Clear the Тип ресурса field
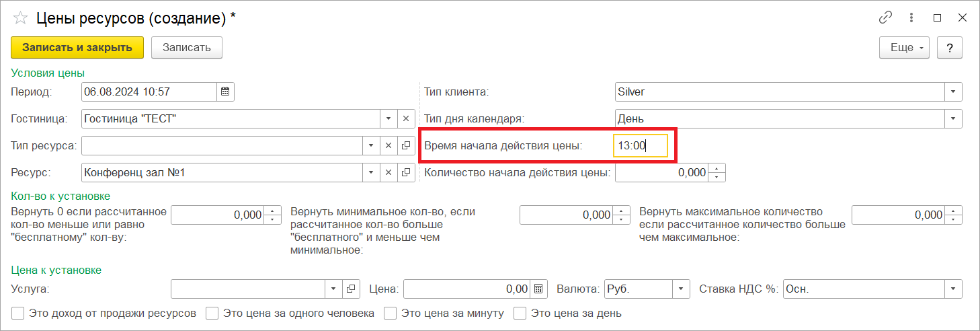The width and height of the screenshot is (980, 331). click(389, 145)
